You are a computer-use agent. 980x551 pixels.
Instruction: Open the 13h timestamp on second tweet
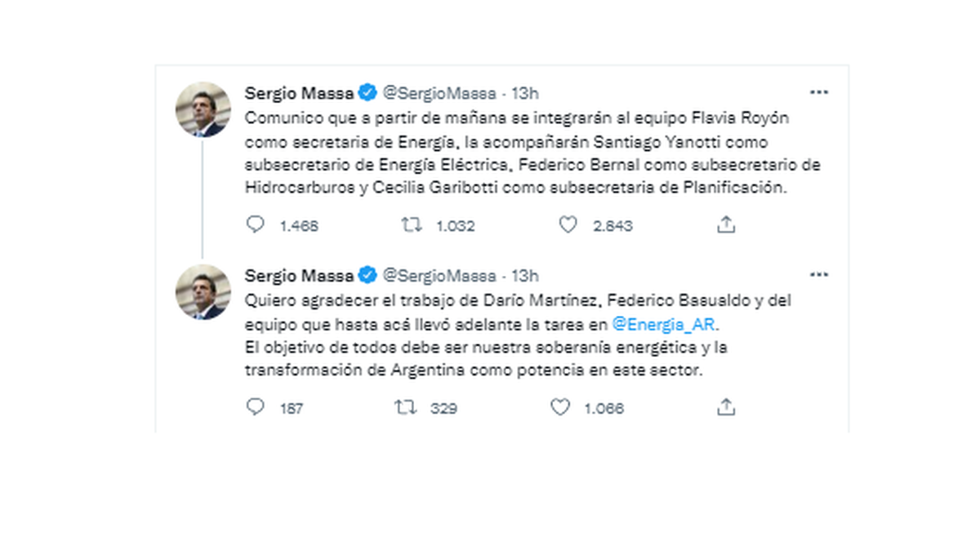tap(525, 275)
